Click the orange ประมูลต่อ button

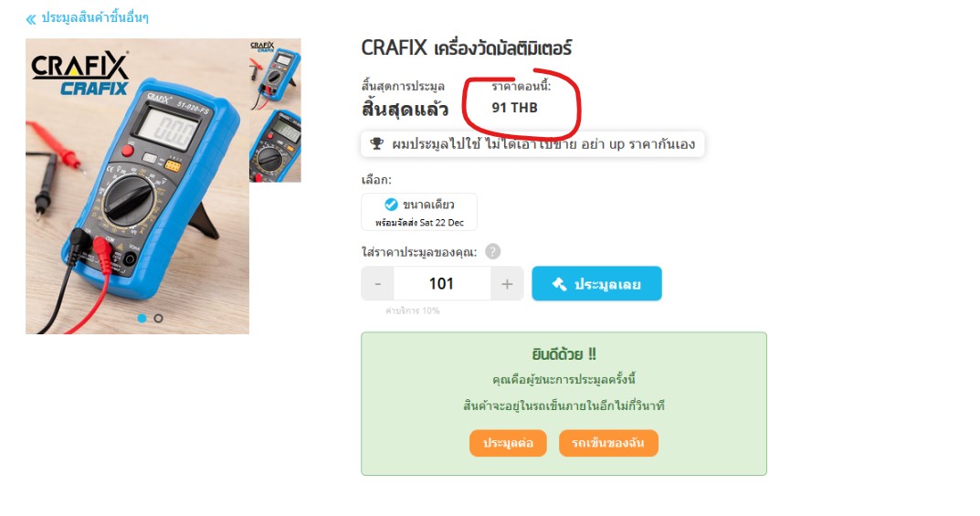(x=508, y=443)
